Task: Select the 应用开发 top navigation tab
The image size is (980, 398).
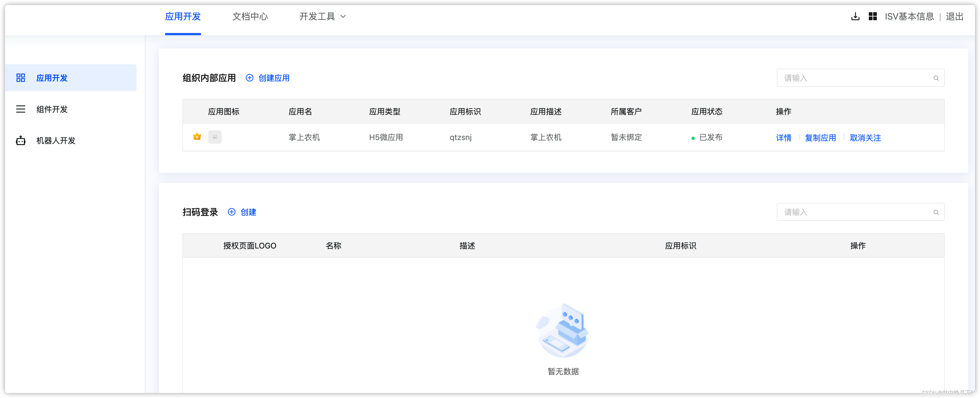Action: (x=183, y=17)
